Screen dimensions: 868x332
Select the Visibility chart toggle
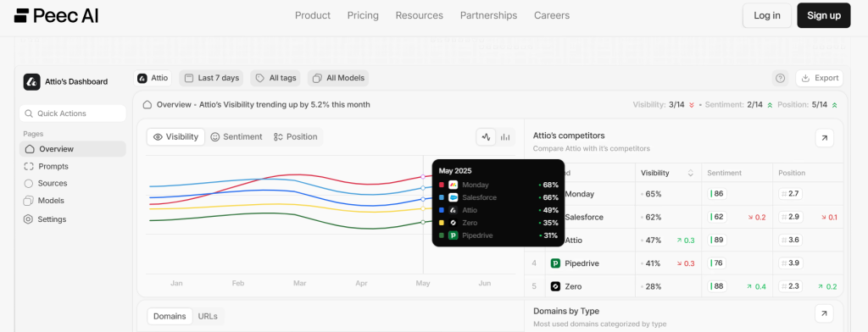175,136
